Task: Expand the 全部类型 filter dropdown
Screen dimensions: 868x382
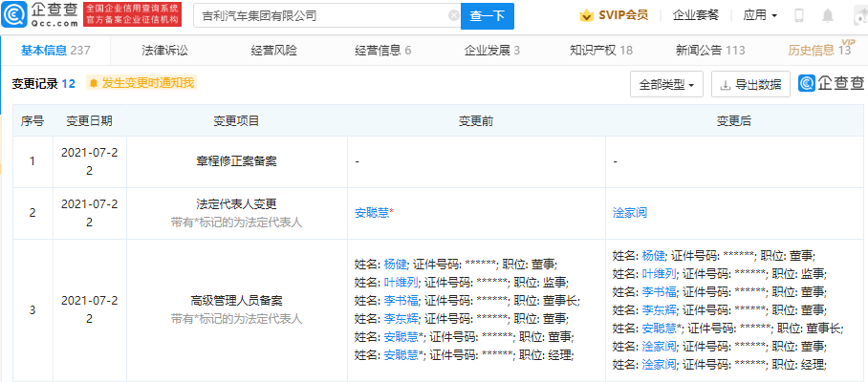Action: pyautogui.click(x=667, y=84)
